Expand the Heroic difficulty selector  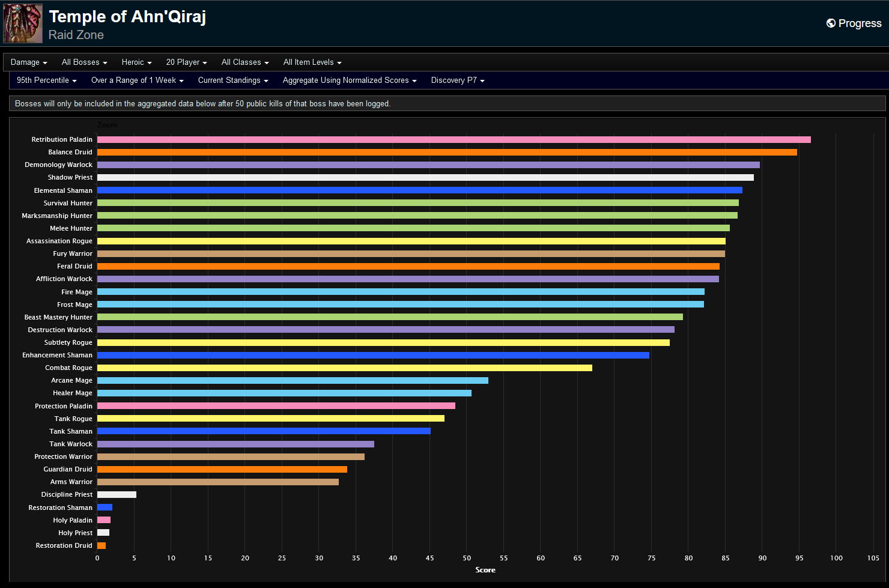click(x=136, y=62)
